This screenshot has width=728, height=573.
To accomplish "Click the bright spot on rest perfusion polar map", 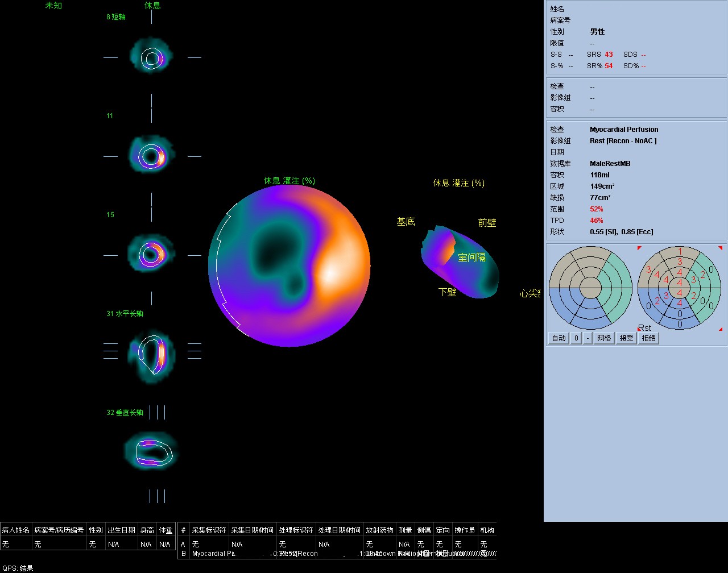I will [x=330, y=274].
